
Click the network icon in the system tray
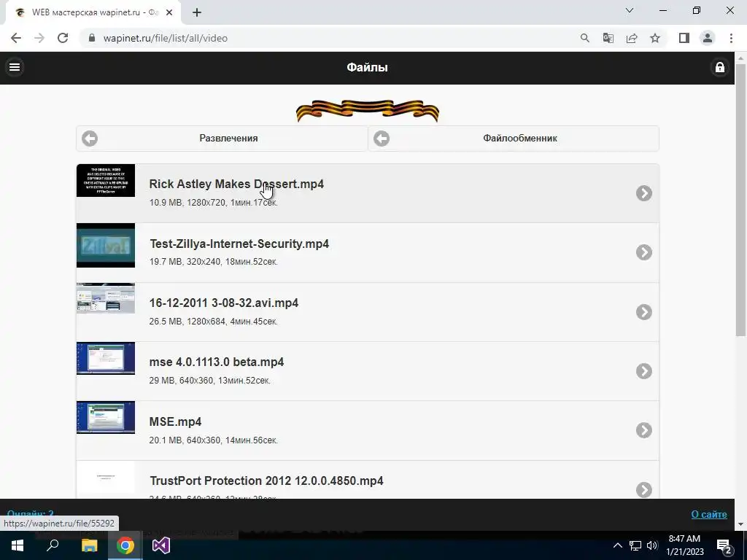(635, 545)
